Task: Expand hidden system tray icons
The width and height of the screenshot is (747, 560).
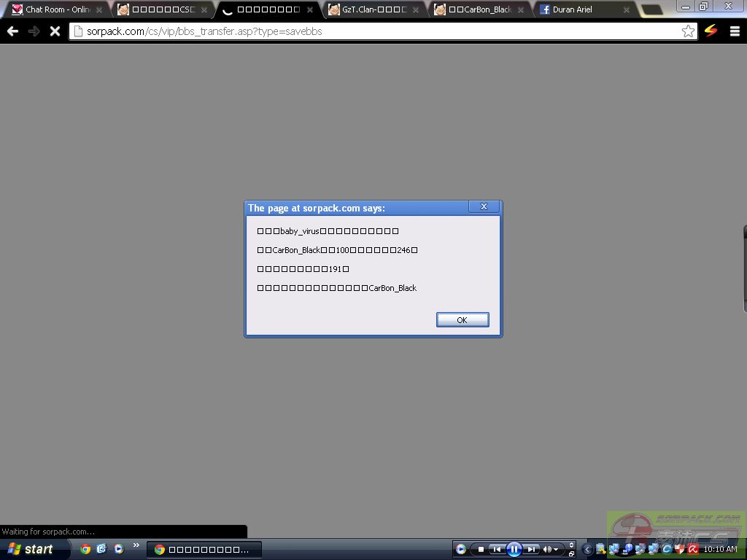Action: (588, 549)
